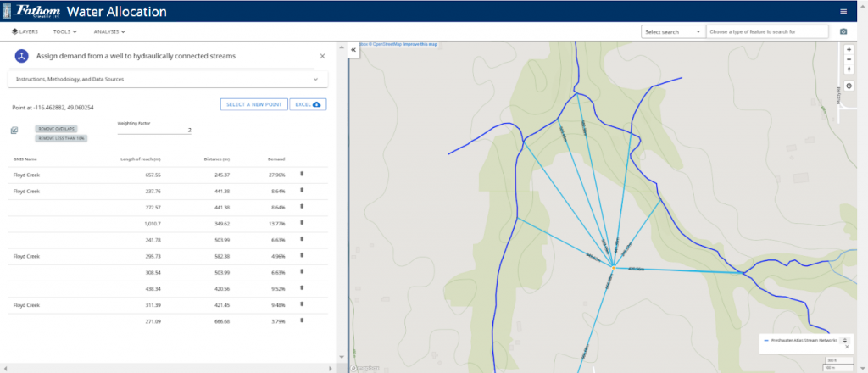This screenshot has width=868, height=373.
Task: Zoom in on the map
Action: (849, 49)
